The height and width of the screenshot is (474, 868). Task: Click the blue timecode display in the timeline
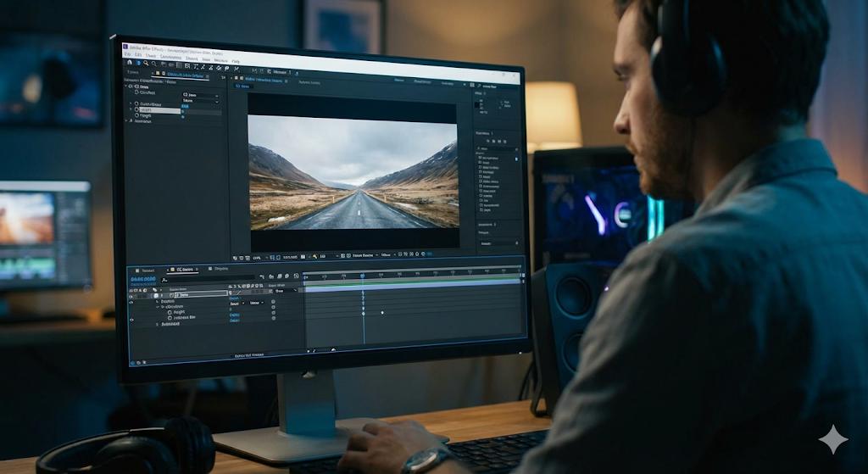[142, 278]
